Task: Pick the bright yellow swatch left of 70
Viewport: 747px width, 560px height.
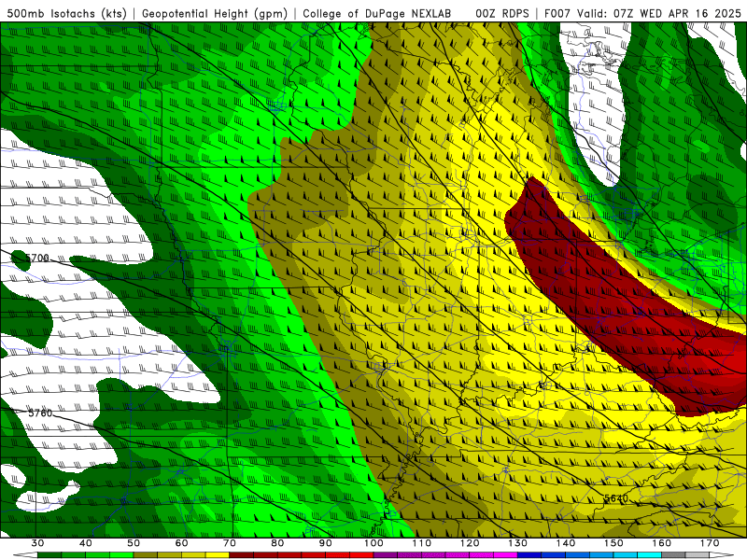Action: (218, 555)
